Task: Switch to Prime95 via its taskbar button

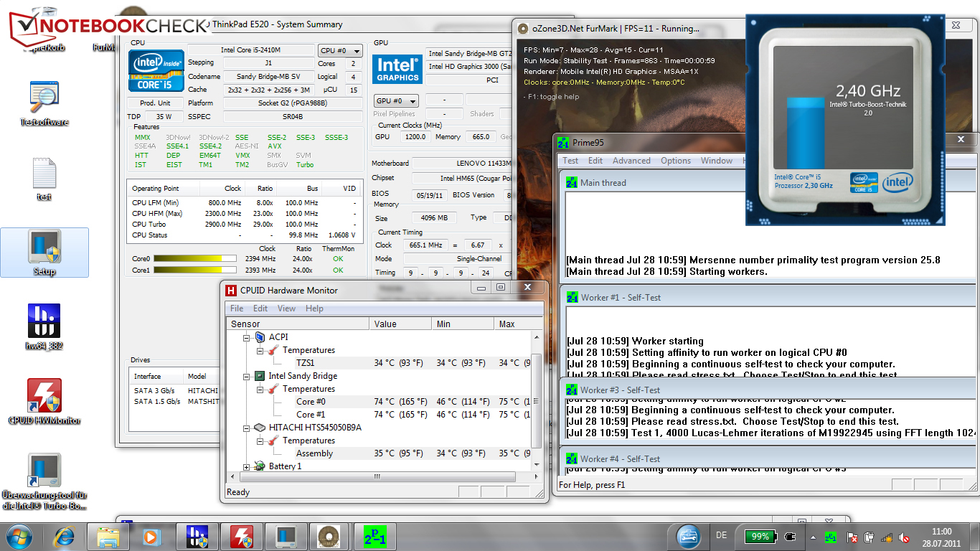Action: point(374,537)
